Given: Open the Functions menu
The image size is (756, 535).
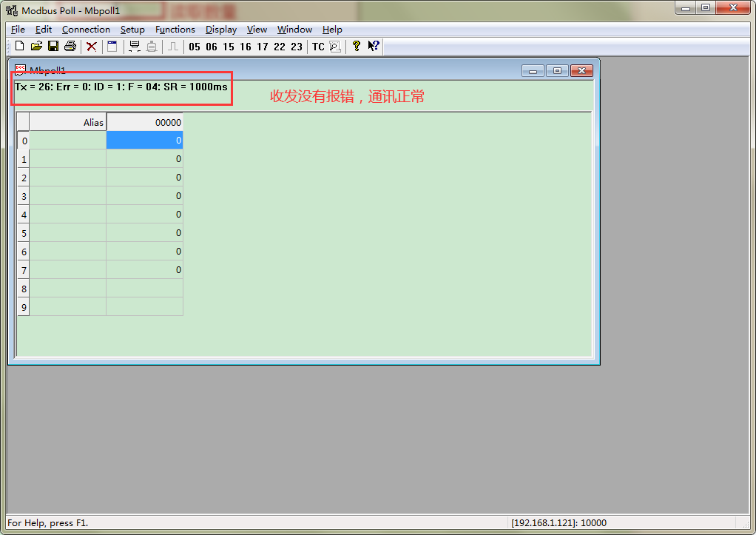Looking at the screenshot, I should click(175, 29).
